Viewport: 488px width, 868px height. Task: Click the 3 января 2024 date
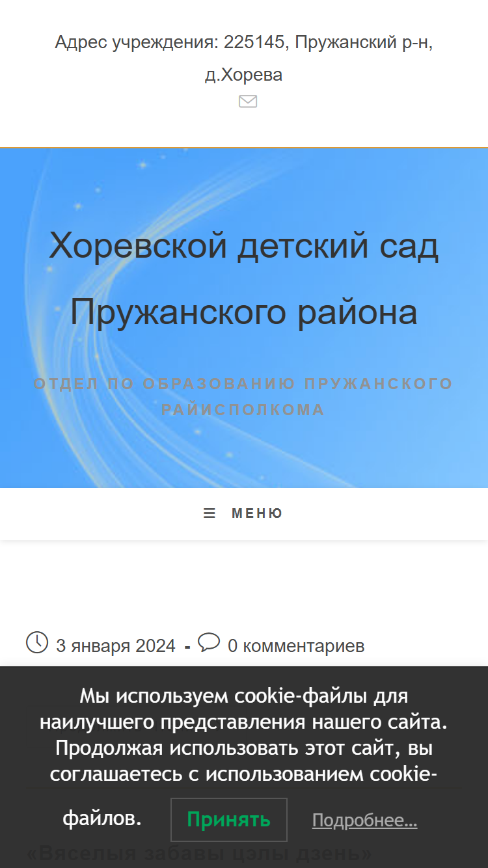(116, 646)
